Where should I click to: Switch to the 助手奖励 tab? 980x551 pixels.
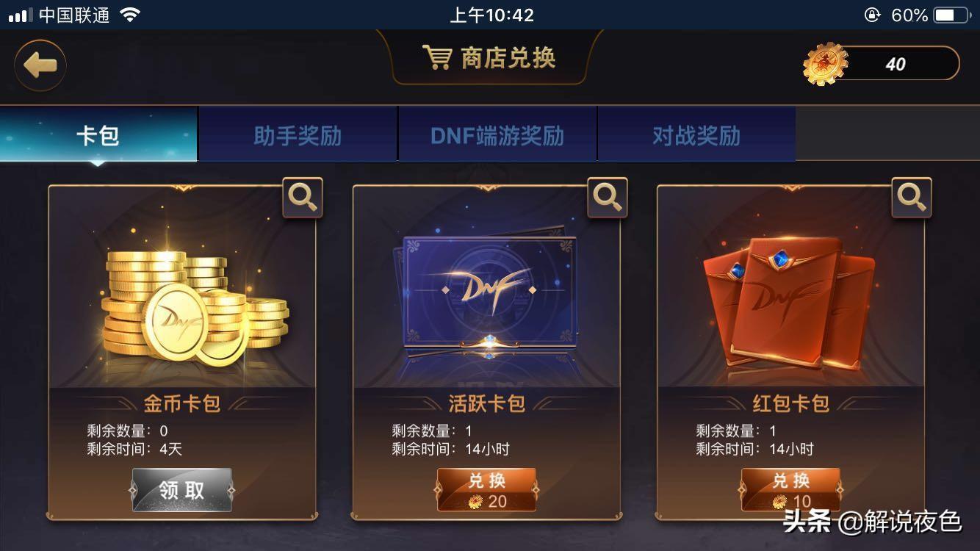tap(298, 135)
